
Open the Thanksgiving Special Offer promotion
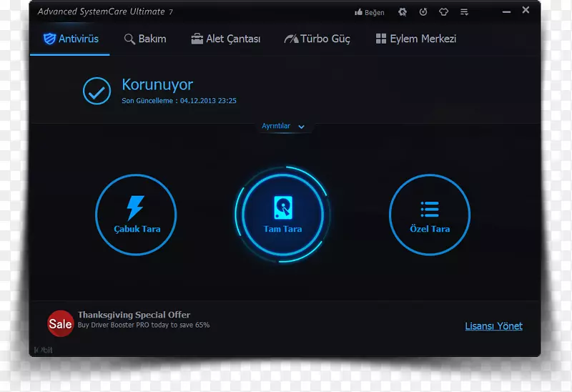134,315
